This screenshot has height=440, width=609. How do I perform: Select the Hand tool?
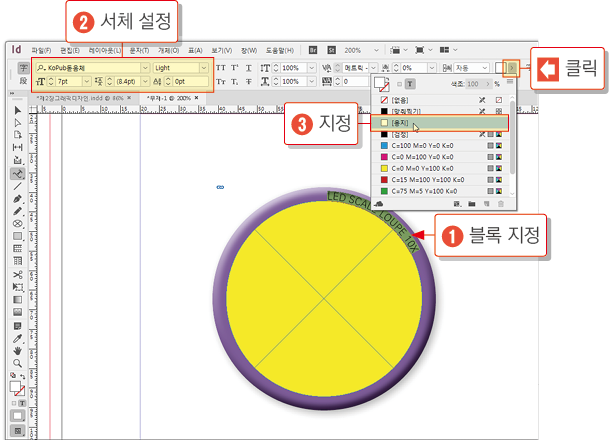(17, 351)
